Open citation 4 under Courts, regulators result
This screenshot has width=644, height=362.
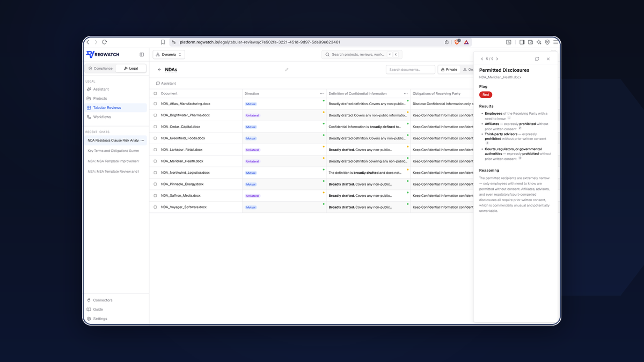tap(520, 158)
